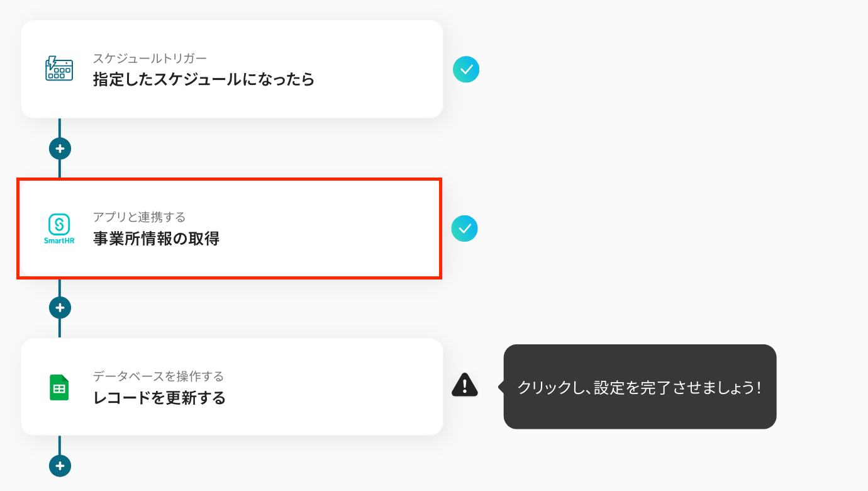
Task: Click the スケジュールトリガー label
Action: click(x=150, y=59)
